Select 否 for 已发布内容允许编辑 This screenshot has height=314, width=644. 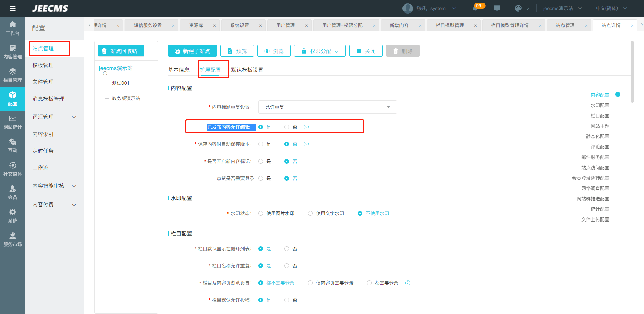point(287,127)
